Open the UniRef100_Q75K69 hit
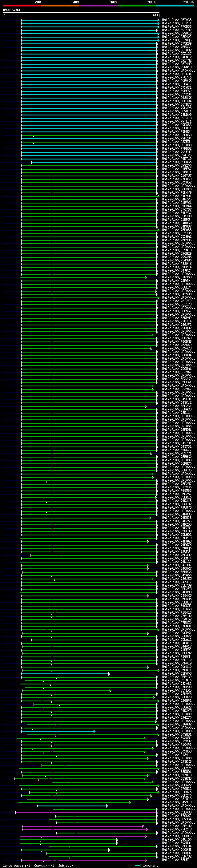197x868 pixels. [177, 43]
